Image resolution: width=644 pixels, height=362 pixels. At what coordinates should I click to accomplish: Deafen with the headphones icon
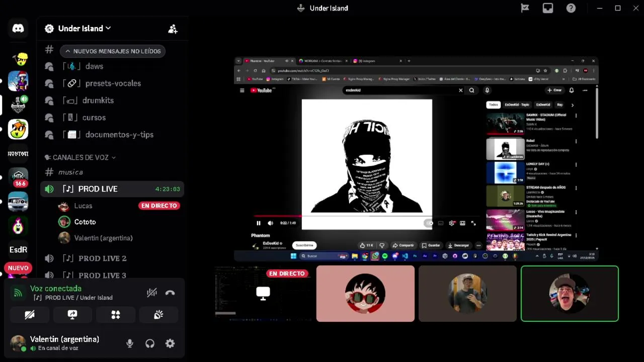tap(150, 343)
